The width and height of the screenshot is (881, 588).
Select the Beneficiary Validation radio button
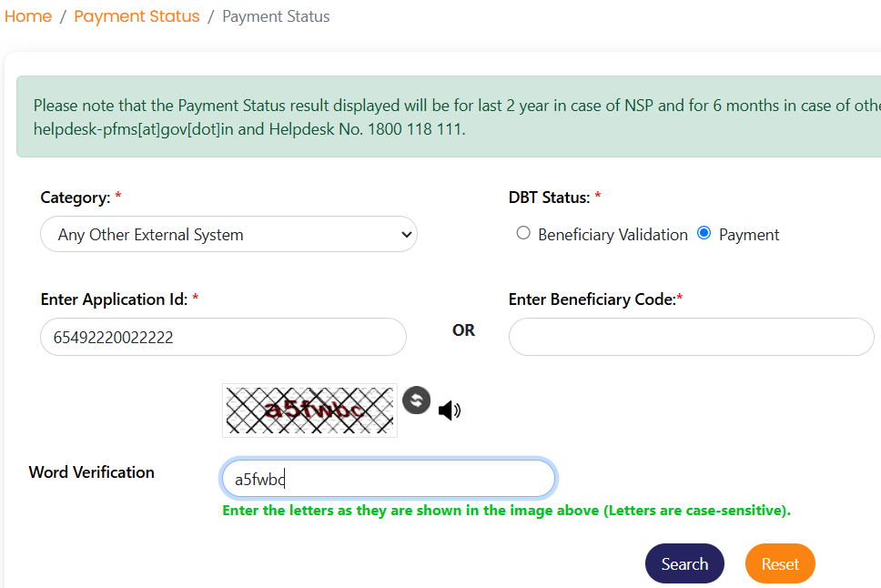tap(523, 233)
